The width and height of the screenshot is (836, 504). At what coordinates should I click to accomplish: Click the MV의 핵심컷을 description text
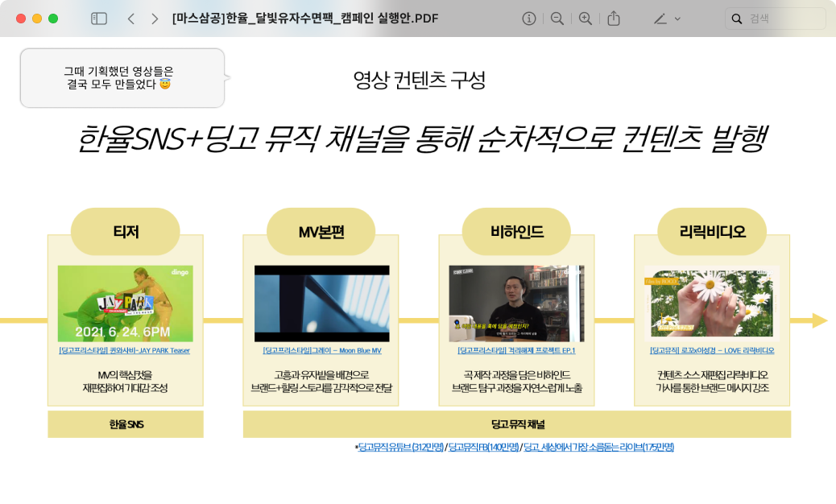[126, 382]
